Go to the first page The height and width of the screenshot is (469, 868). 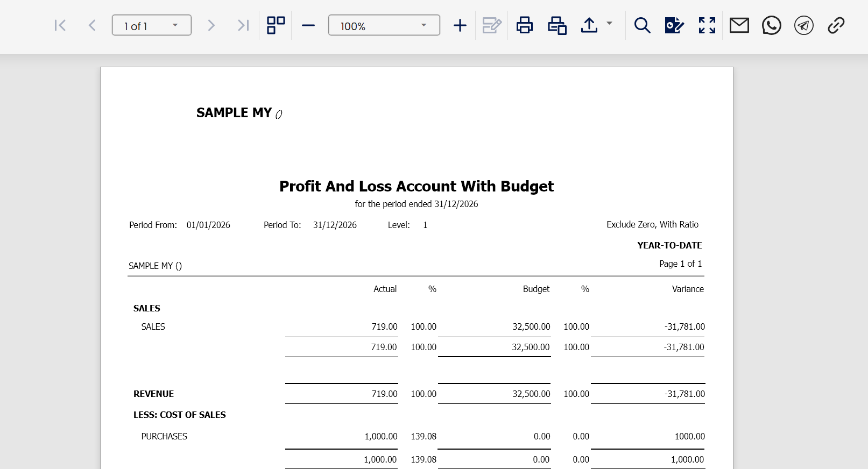[x=60, y=25]
